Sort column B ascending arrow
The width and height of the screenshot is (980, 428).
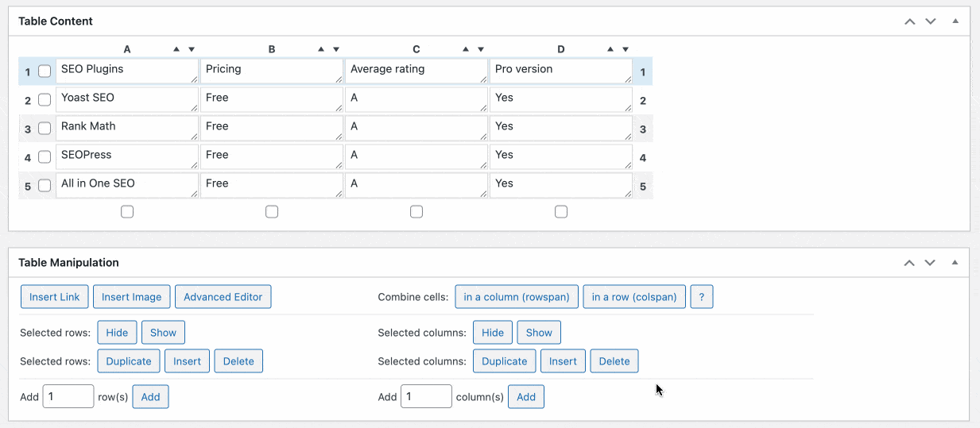coord(321,49)
